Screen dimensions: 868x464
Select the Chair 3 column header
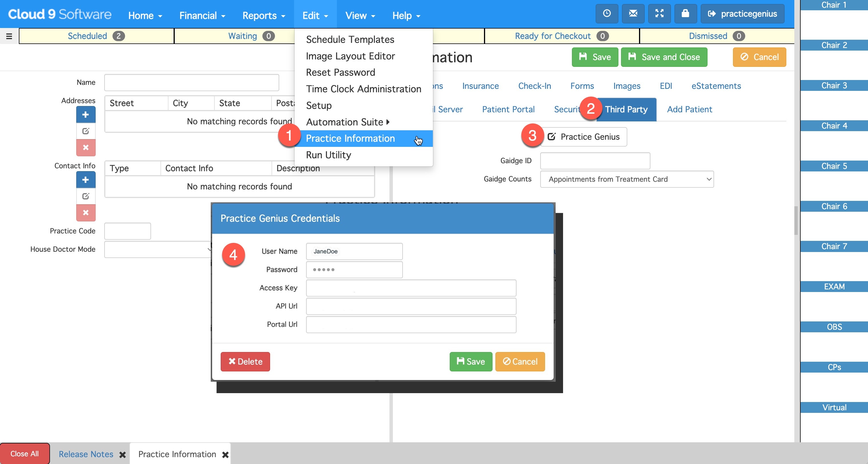click(x=834, y=85)
